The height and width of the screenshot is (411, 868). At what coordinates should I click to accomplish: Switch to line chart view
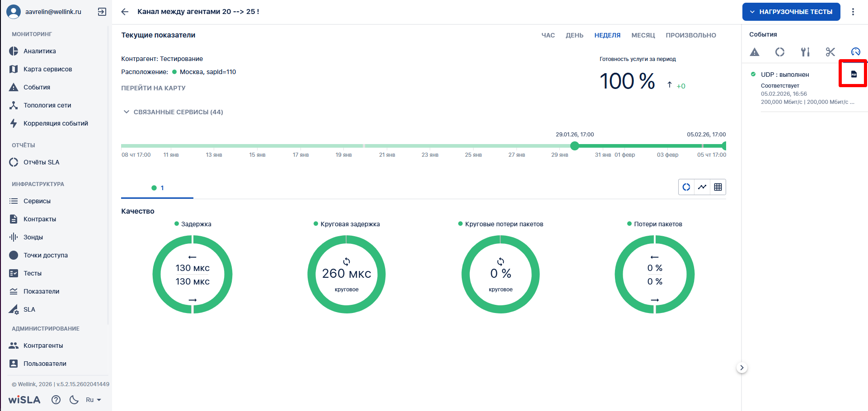702,187
